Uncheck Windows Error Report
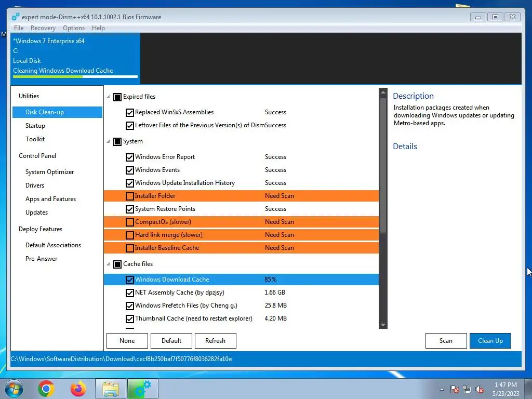Image resolution: width=532 pixels, height=399 pixels. [129, 157]
